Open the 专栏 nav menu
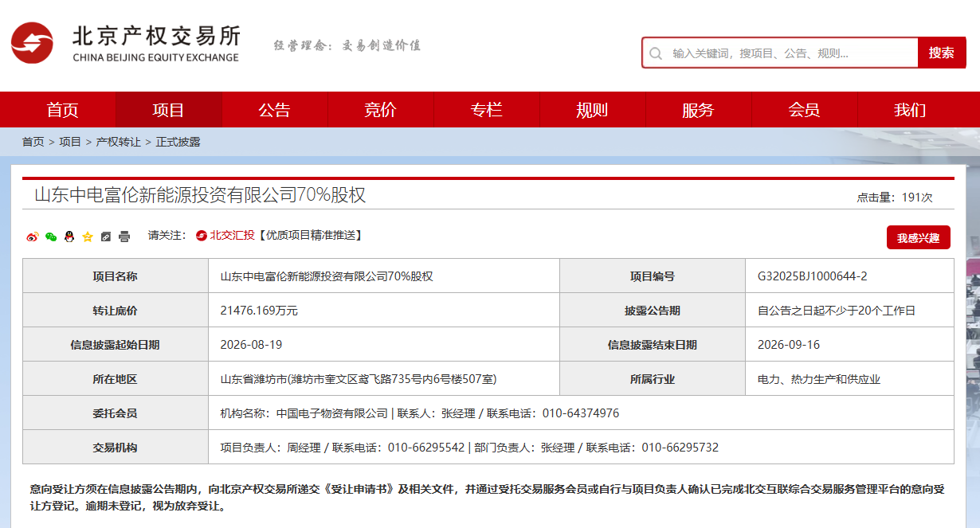 (487, 110)
